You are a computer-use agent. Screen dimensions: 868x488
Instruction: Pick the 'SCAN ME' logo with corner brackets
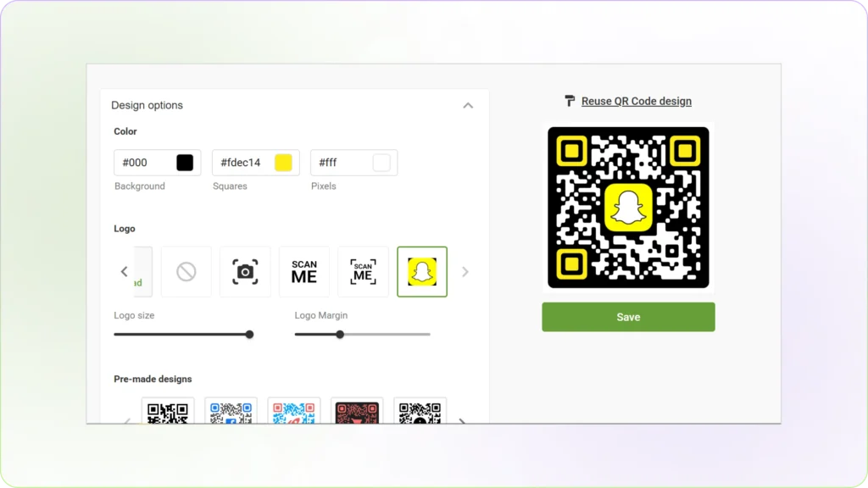click(363, 271)
